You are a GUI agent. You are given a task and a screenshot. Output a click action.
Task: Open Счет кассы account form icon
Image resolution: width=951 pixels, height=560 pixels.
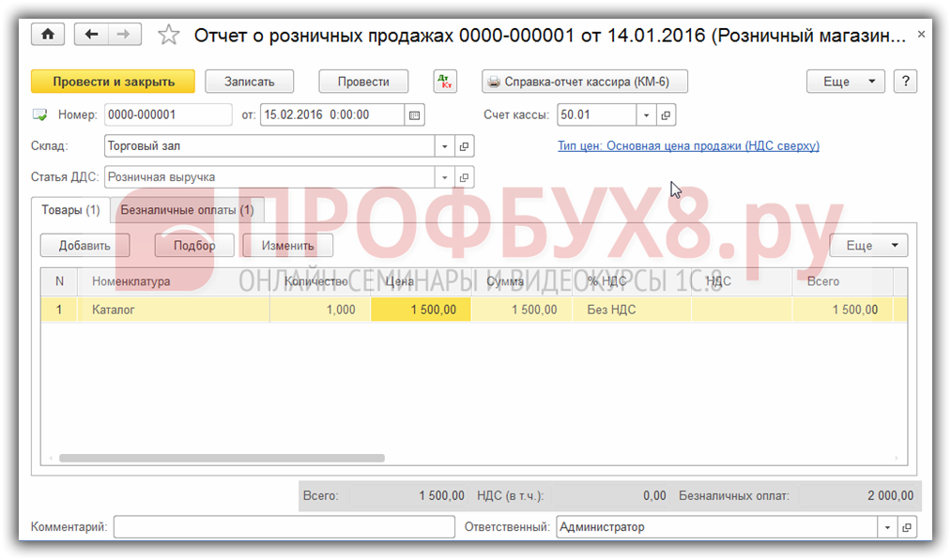[x=666, y=115]
